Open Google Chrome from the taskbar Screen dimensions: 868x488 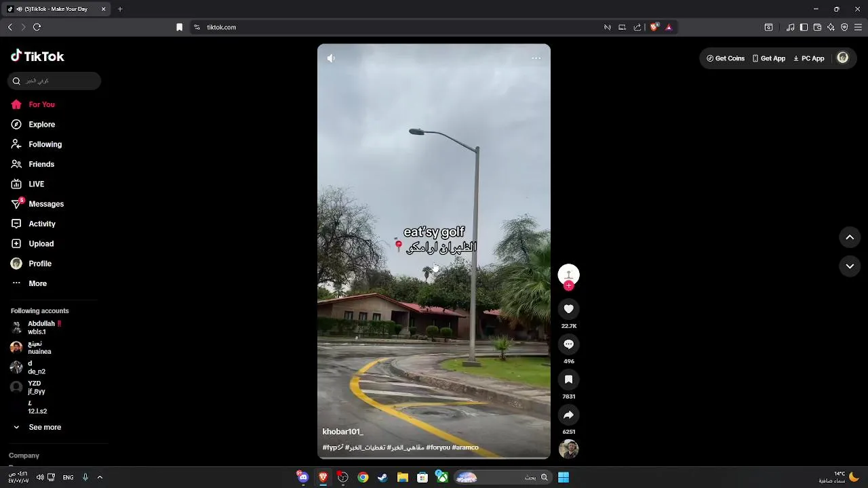pyautogui.click(x=363, y=477)
